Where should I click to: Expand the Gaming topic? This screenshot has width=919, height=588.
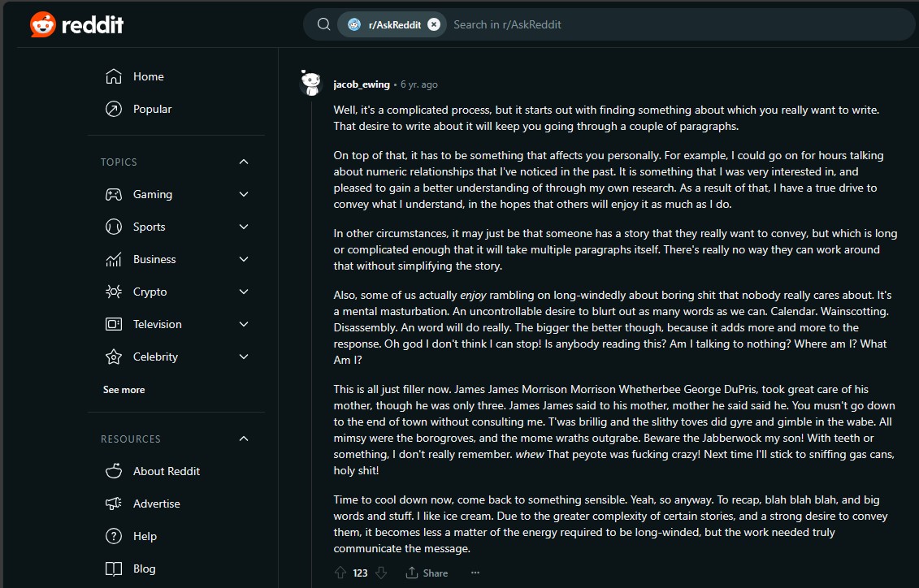(x=244, y=194)
